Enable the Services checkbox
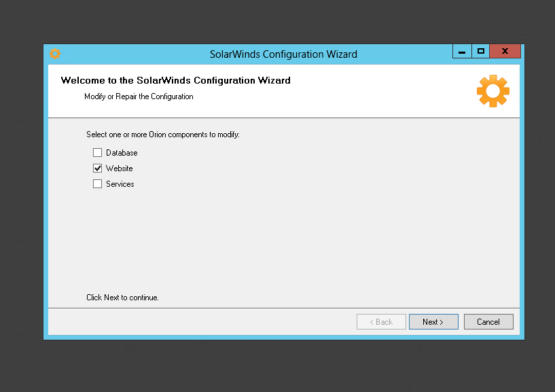The image size is (555, 392). click(x=97, y=184)
